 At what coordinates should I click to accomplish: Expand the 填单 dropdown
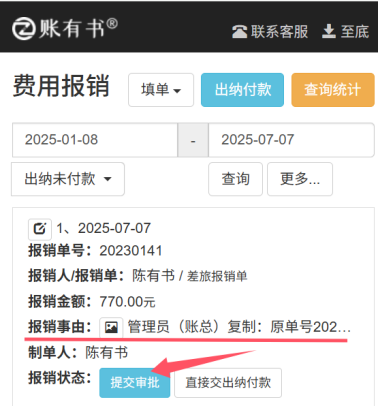point(161,90)
